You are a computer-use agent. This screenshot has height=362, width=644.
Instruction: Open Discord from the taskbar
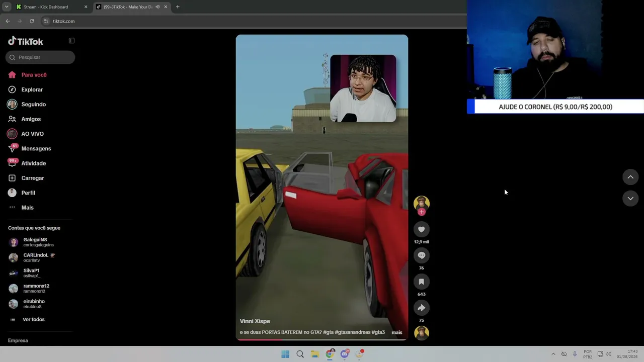click(x=345, y=354)
